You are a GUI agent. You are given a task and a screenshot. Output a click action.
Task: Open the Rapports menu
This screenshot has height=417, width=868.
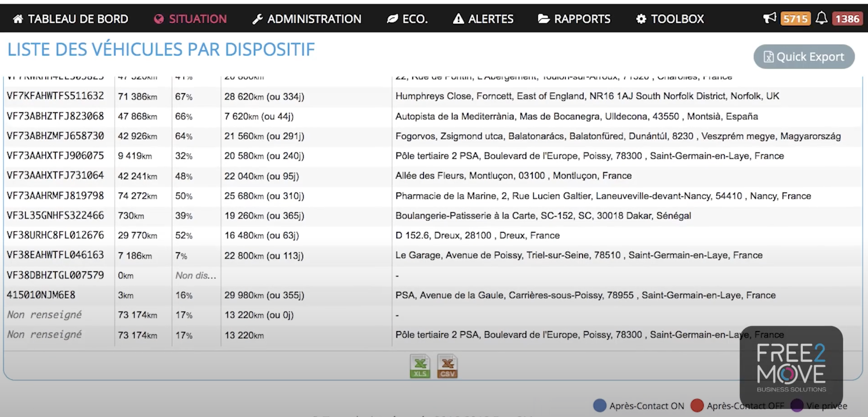pos(574,19)
